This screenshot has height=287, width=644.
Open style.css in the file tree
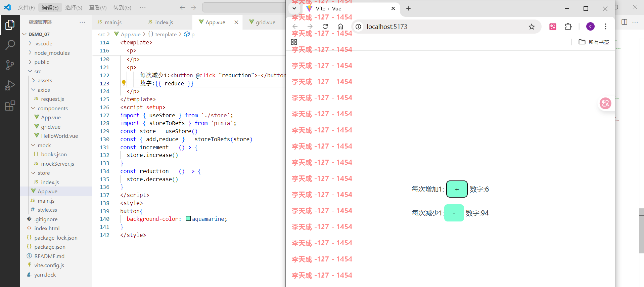pos(47,210)
